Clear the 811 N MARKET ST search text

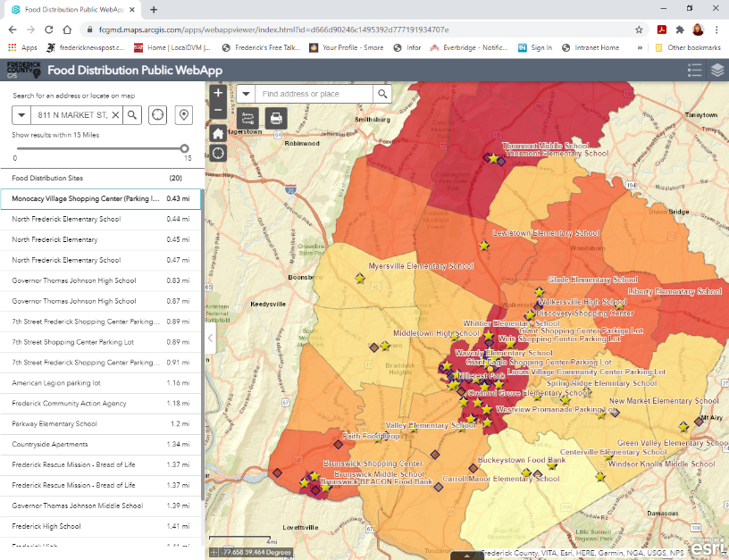coord(117,115)
